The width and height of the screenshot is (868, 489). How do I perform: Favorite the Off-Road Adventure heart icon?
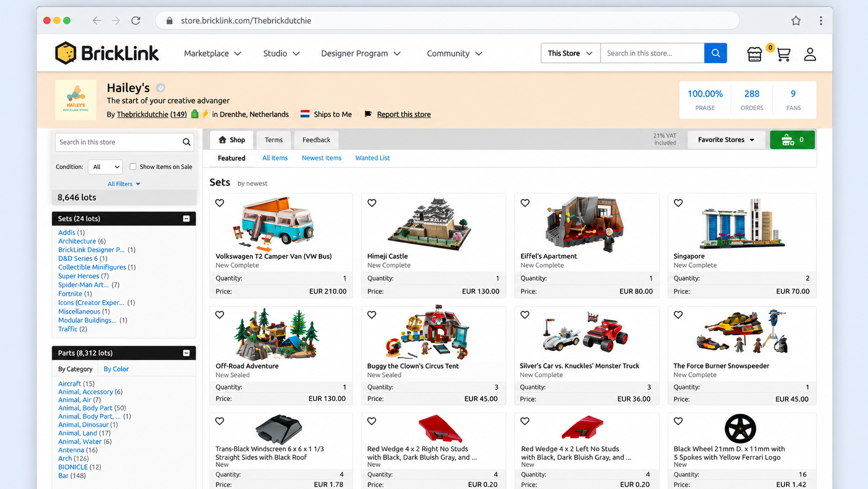(220, 315)
